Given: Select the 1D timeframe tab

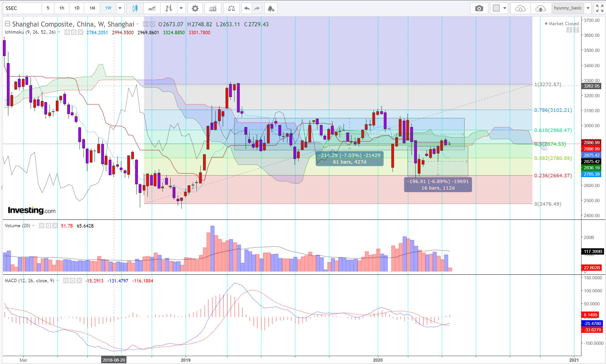Looking at the screenshot, I should [x=77, y=8].
